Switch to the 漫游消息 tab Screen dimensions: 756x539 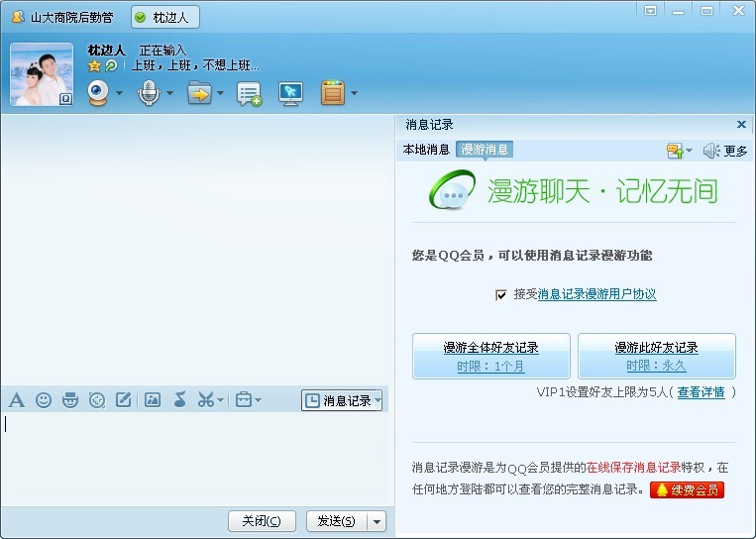(485, 150)
